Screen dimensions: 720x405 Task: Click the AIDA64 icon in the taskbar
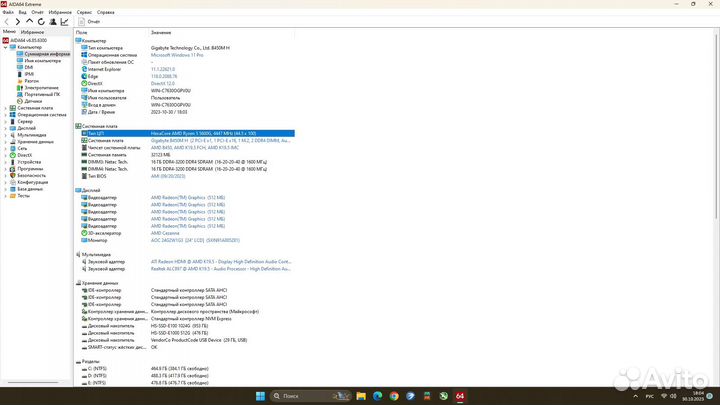(x=460, y=396)
